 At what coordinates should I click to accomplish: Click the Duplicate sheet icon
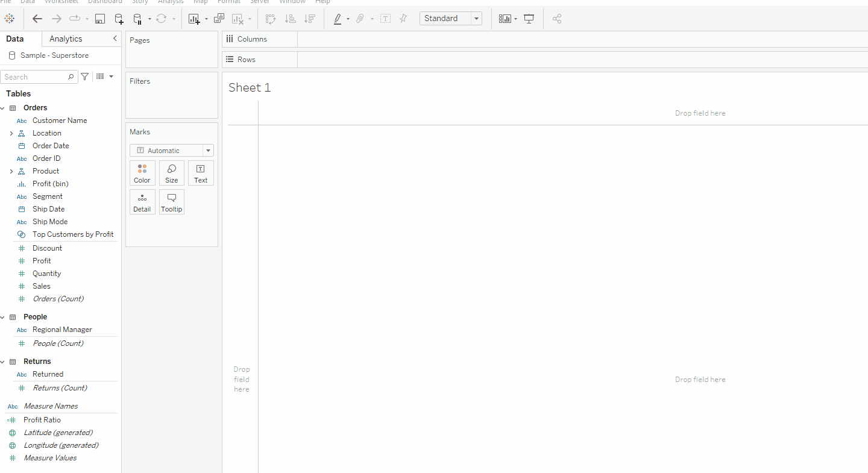point(219,19)
